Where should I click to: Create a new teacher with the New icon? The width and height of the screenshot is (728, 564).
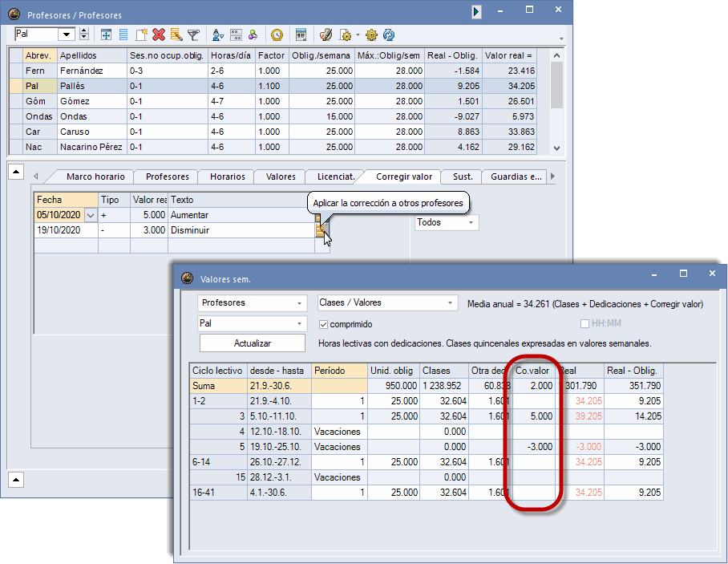tap(141, 34)
